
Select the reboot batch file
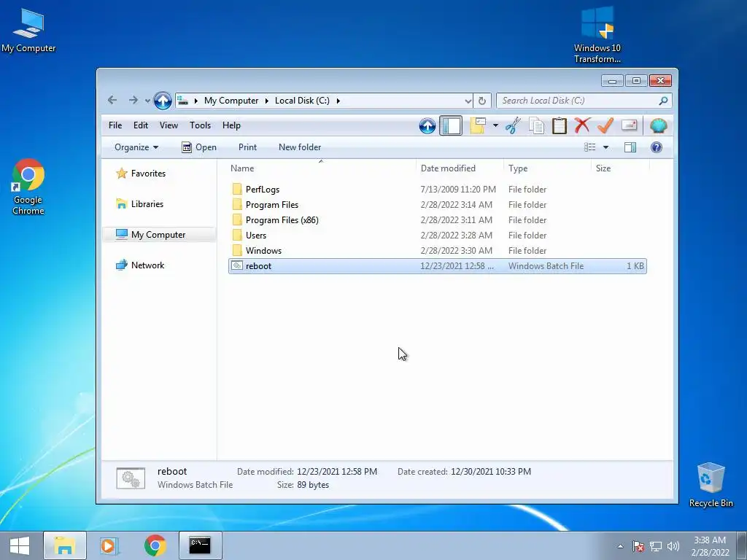[x=438, y=265]
